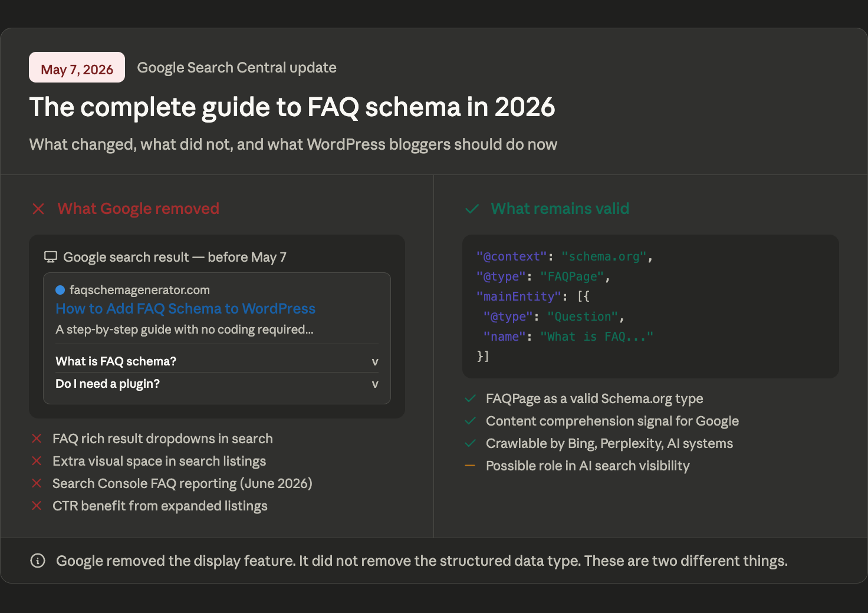Click the text Possible role in AI search visibility
Image resolution: width=868 pixels, height=613 pixels.
(587, 466)
